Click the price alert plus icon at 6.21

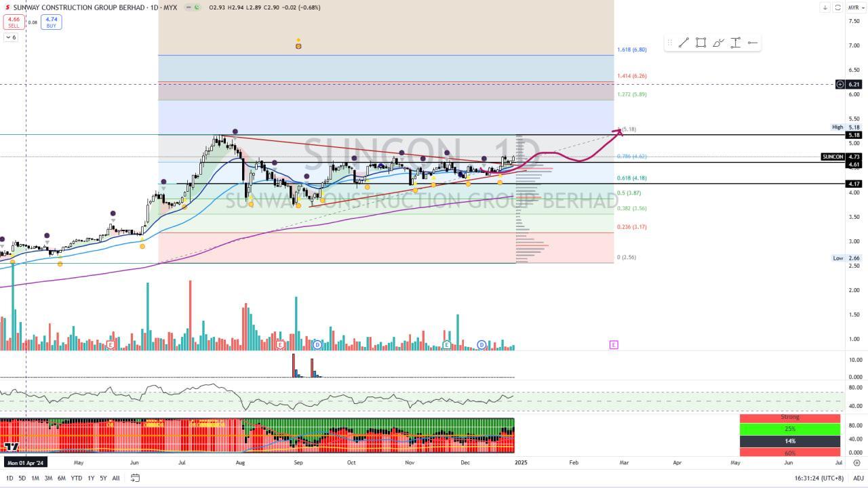pos(840,84)
